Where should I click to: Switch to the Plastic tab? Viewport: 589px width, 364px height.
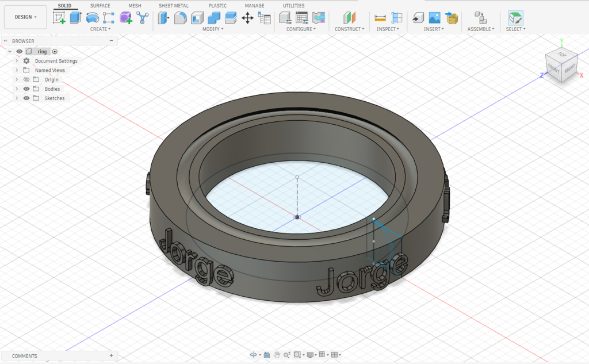(x=217, y=6)
